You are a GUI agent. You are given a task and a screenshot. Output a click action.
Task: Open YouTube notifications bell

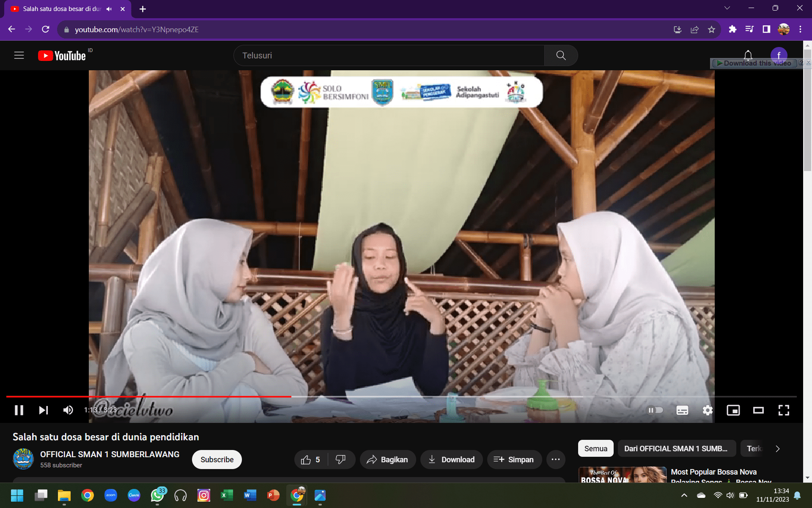pos(748,55)
